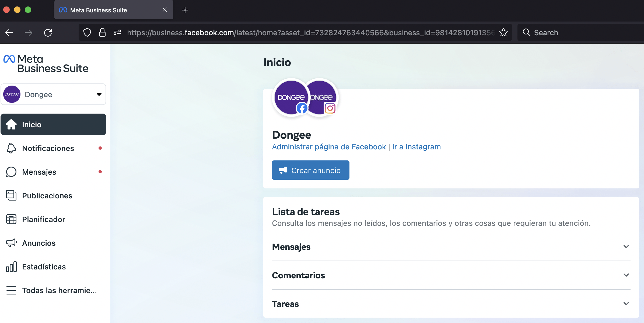Viewport: 644px width, 323px height.
Task: Reload the page with refresh icon
Action: (48, 33)
